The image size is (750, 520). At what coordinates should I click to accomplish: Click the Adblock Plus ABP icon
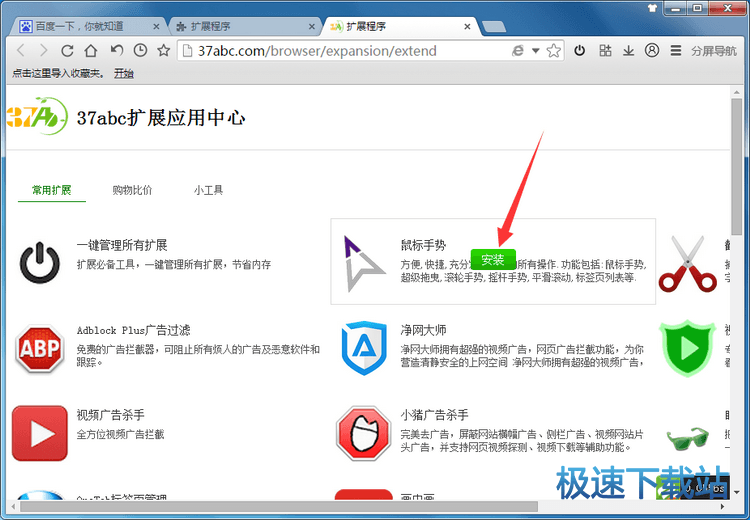pos(40,348)
